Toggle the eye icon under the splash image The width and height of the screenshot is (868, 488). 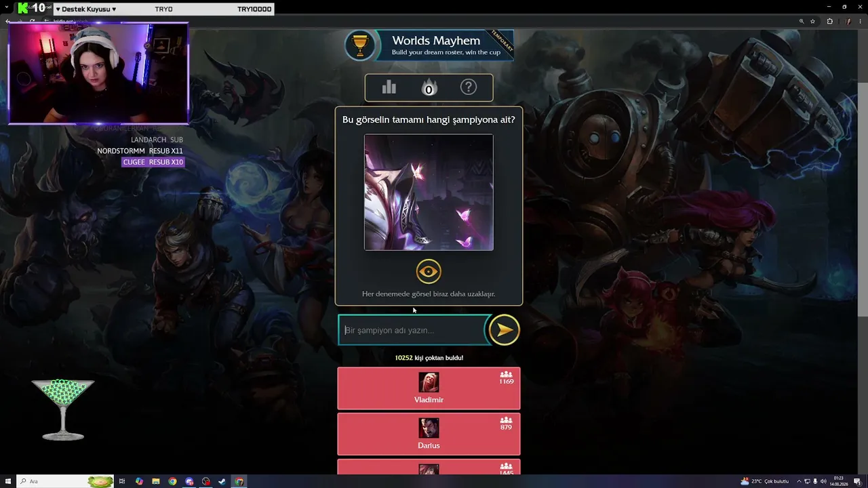429,272
